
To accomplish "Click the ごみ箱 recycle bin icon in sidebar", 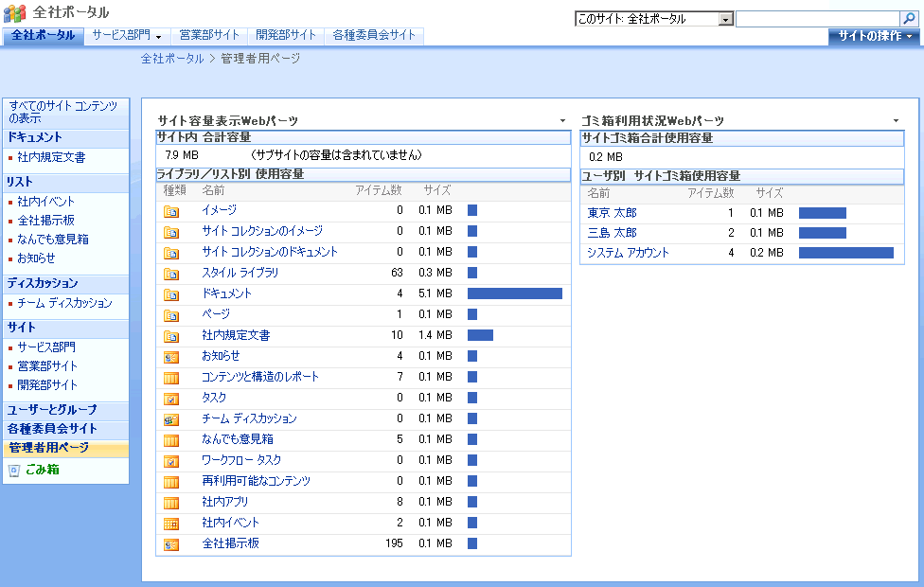I will click(x=14, y=470).
